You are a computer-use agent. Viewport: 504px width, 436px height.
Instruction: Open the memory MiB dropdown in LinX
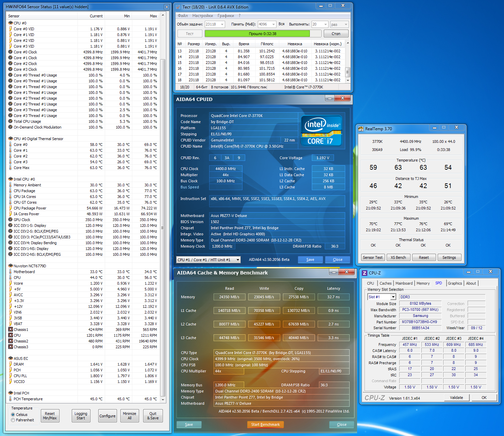(x=273, y=24)
